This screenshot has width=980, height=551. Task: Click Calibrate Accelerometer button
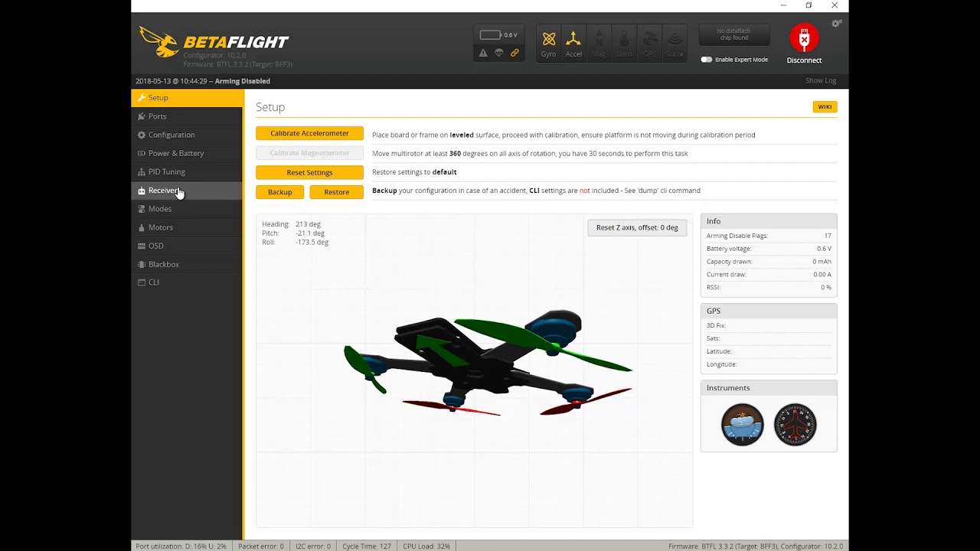309,133
